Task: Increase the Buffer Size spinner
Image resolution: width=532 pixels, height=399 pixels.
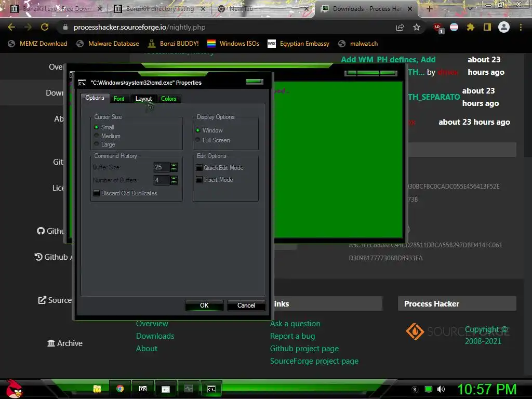Action: [174, 165]
